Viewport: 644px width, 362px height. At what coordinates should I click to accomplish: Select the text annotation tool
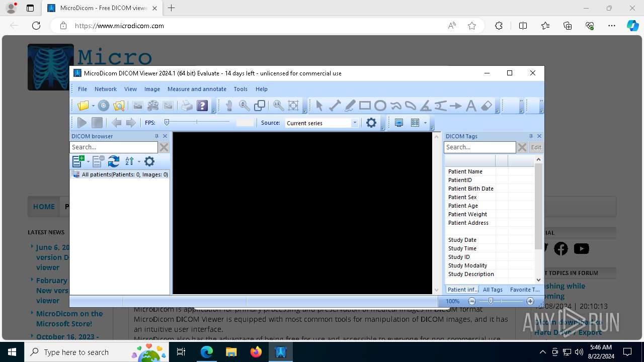[x=471, y=106]
